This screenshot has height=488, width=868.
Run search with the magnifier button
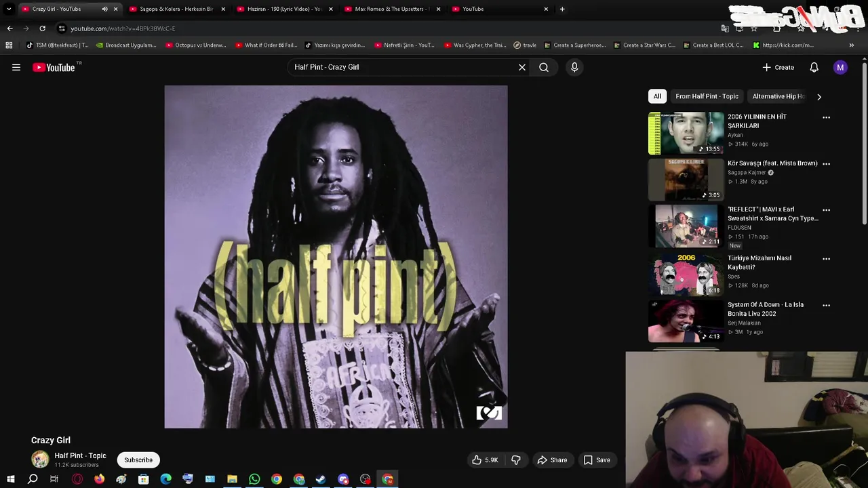coord(544,67)
